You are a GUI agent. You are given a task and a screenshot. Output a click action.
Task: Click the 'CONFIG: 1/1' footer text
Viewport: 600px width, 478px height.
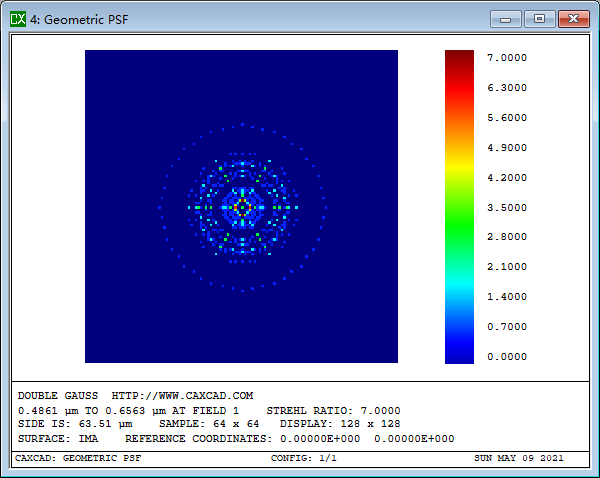(x=303, y=458)
